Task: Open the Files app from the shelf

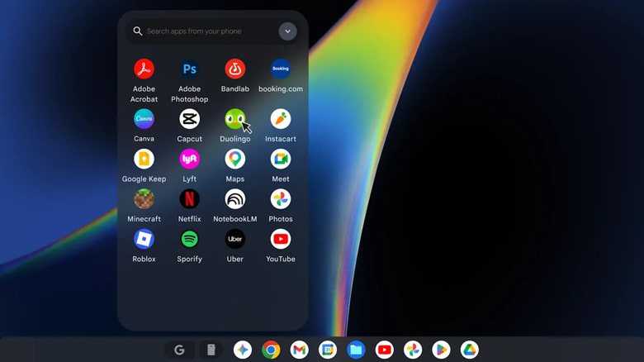Action: [x=356, y=350]
